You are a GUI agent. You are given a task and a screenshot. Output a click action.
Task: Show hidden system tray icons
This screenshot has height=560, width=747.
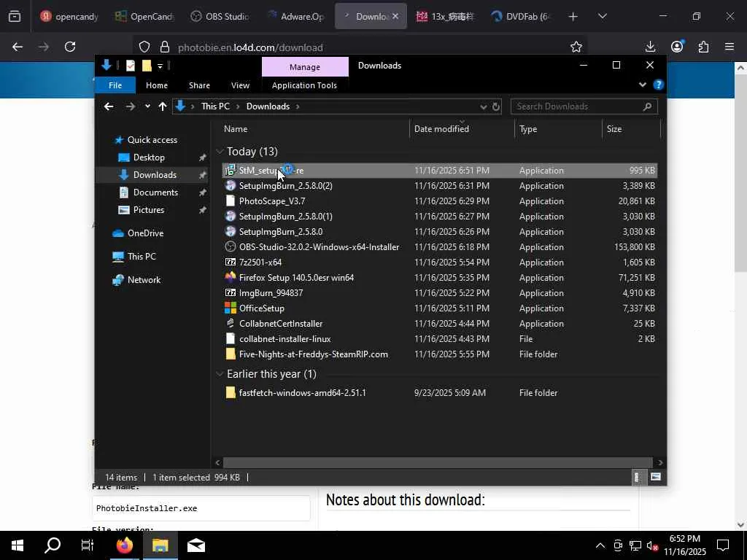tap(600, 545)
